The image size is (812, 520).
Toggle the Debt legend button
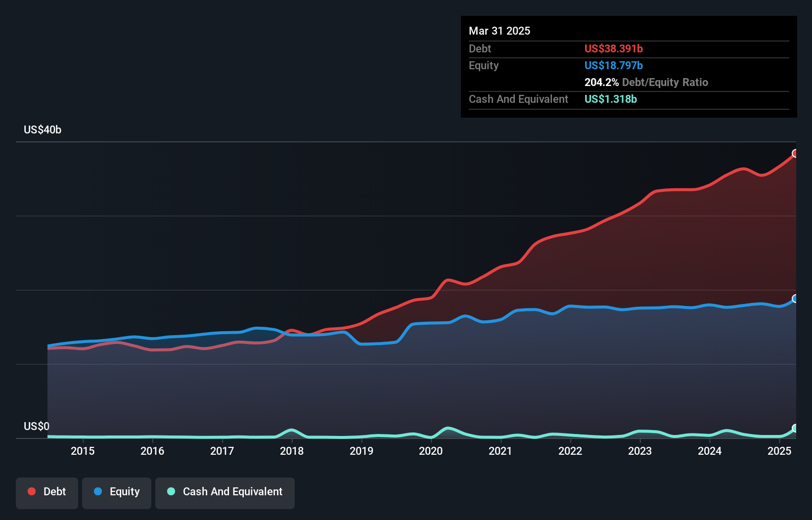(47, 492)
